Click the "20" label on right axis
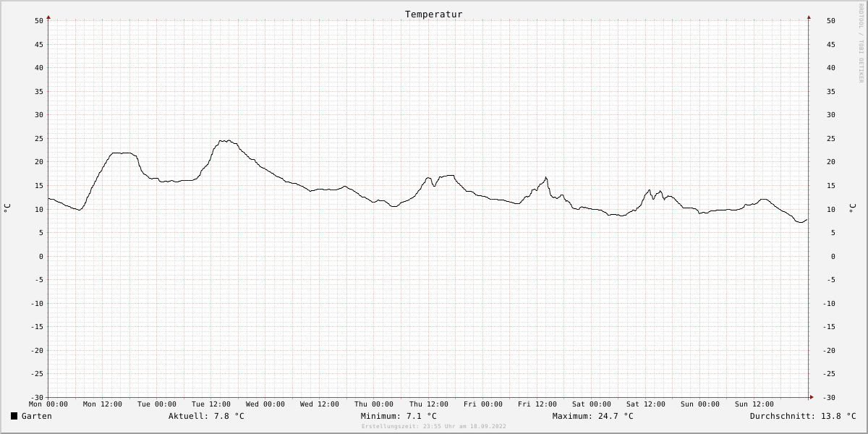Image resolution: width=868 pixels, height=434 pixels. click(x=831, y=162)
